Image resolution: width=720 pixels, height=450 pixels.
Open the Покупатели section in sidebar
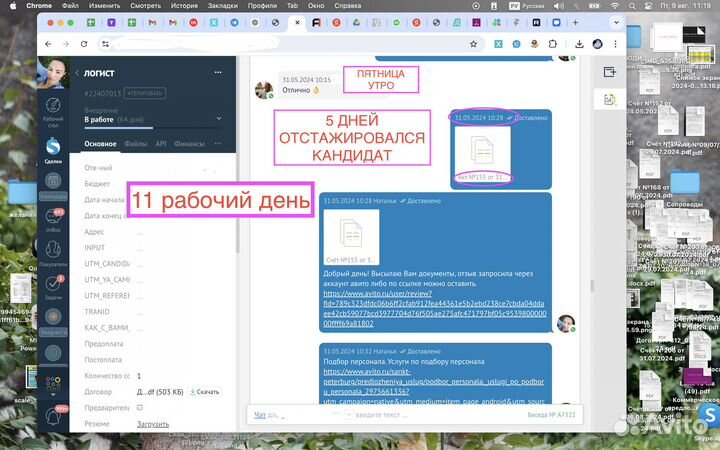pos(53,253)
